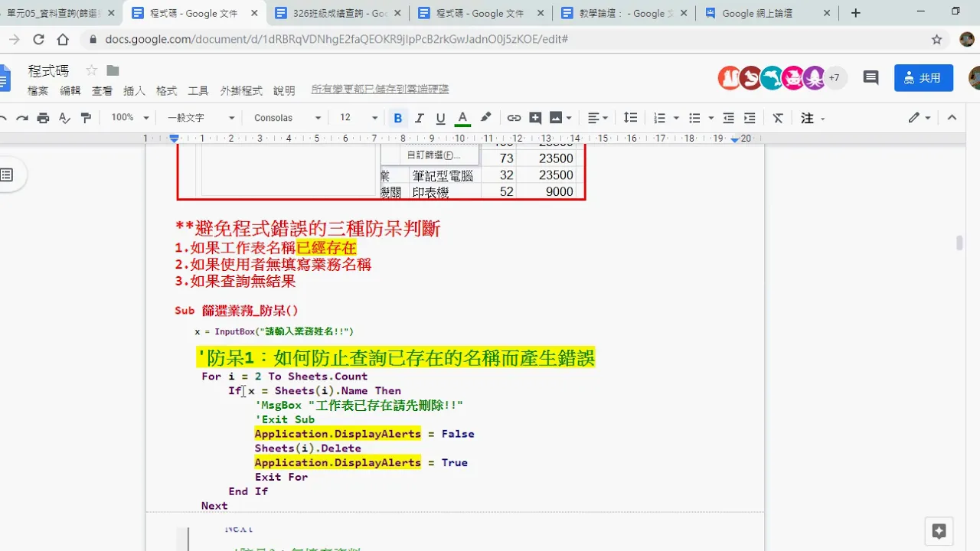Image resolution: width=980 pixels, height=551 pixels.
Task: Bookmark this page with star icon
Action: 936,39
